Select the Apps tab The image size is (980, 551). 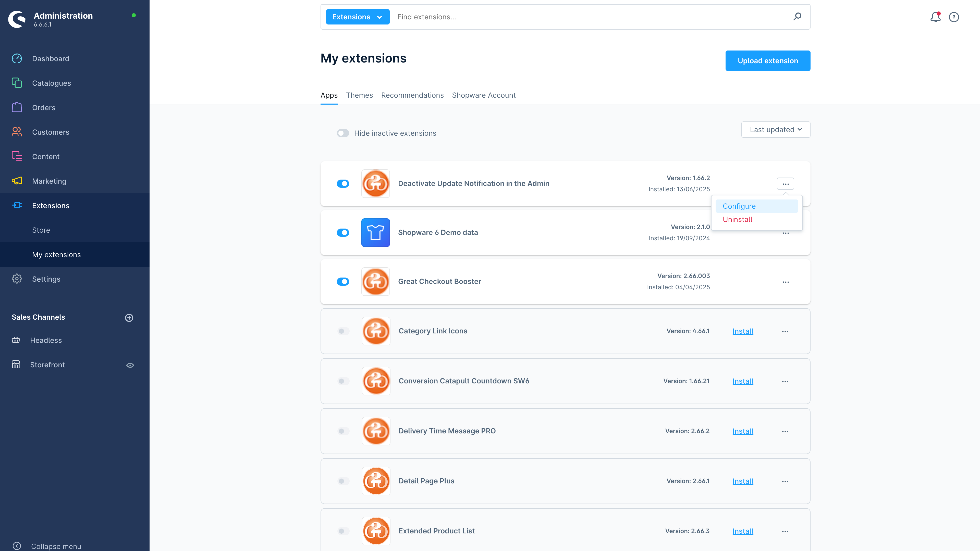[329, 95]
